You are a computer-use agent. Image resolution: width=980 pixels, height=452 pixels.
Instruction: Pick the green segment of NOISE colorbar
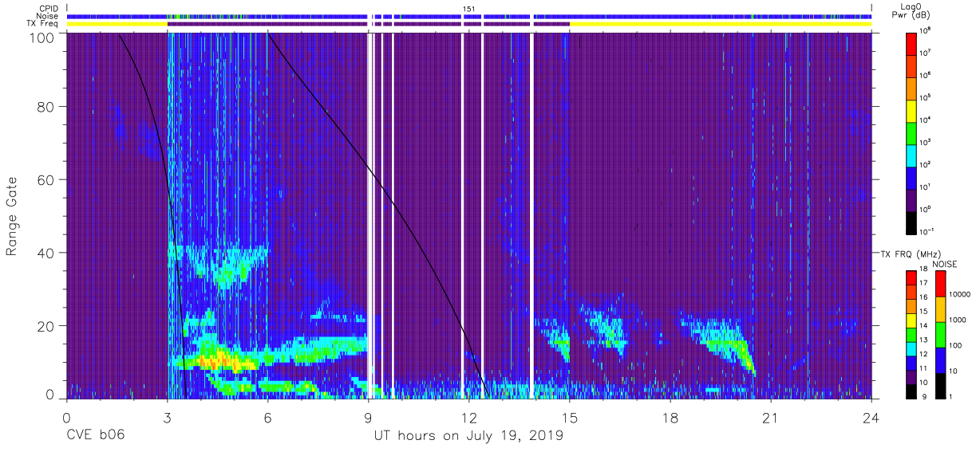(x=940, y=334)
